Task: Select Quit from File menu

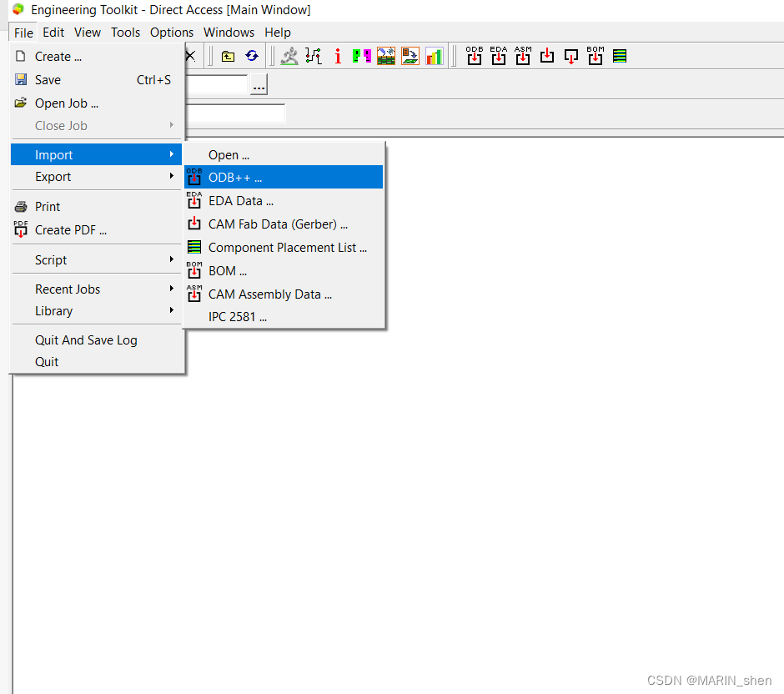Action: 98,361
